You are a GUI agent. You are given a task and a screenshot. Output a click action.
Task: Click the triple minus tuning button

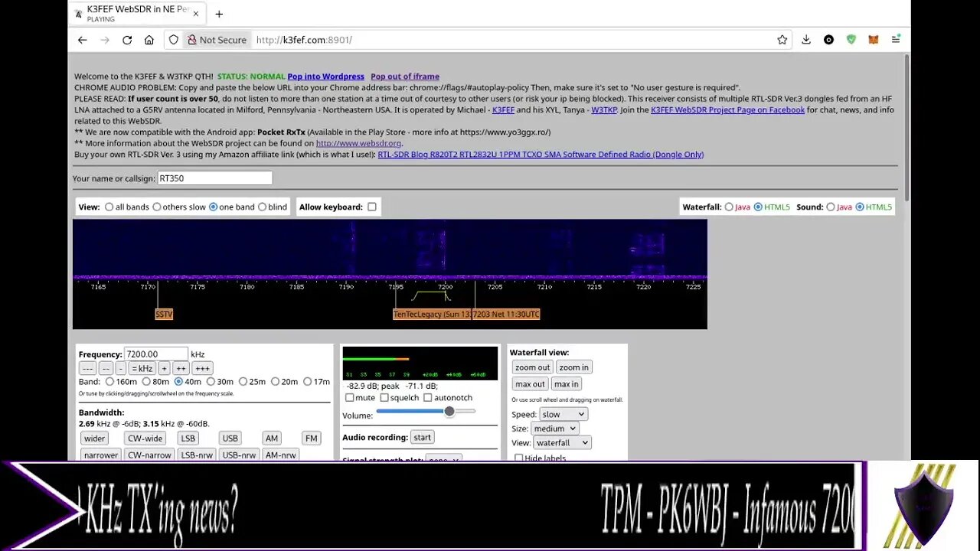(x=88, y=368)
